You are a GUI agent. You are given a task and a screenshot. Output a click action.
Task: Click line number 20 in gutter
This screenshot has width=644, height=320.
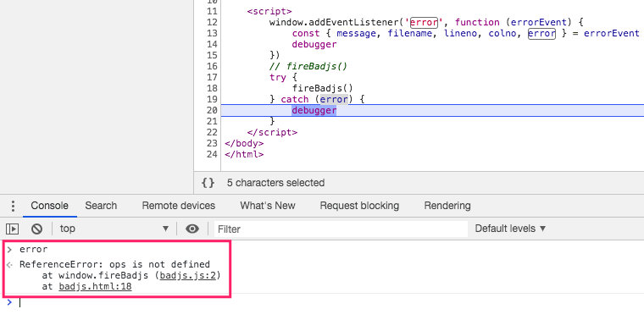pyautogui.click(x=212, y=110)
